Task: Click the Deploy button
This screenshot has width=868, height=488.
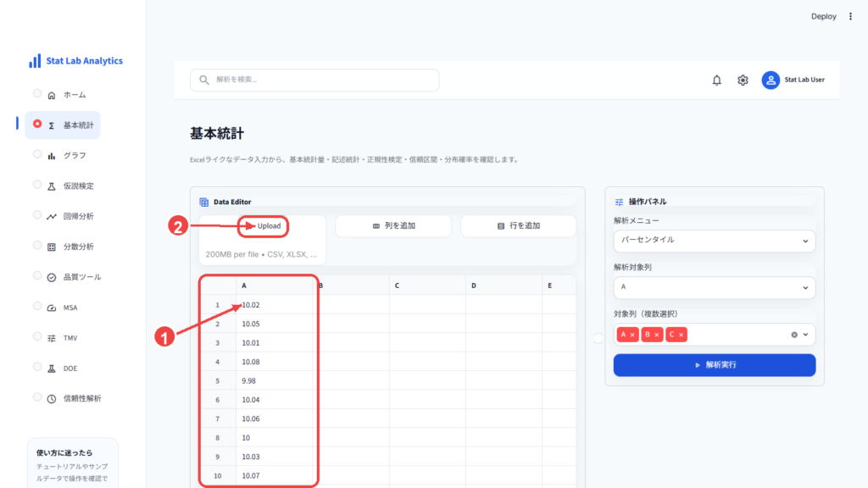Action: (x=824, y=17)
